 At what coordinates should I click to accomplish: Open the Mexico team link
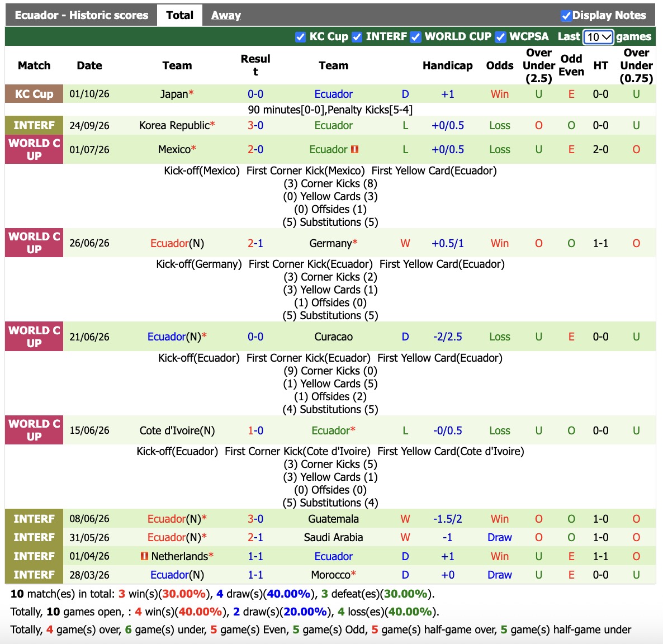(x=174, y=149)
